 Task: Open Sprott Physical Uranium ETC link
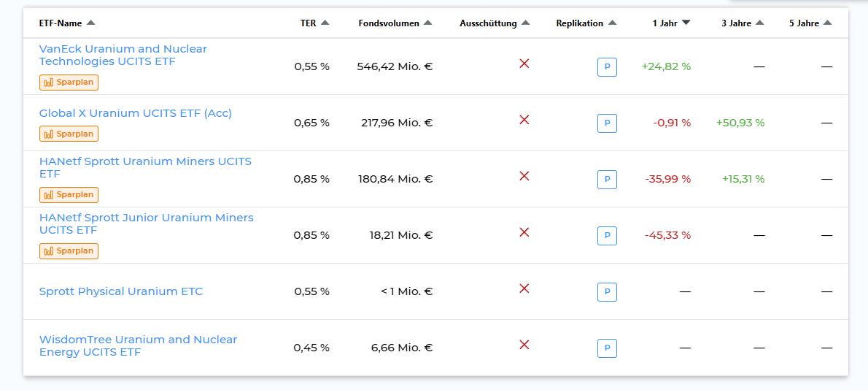[120, 291]
